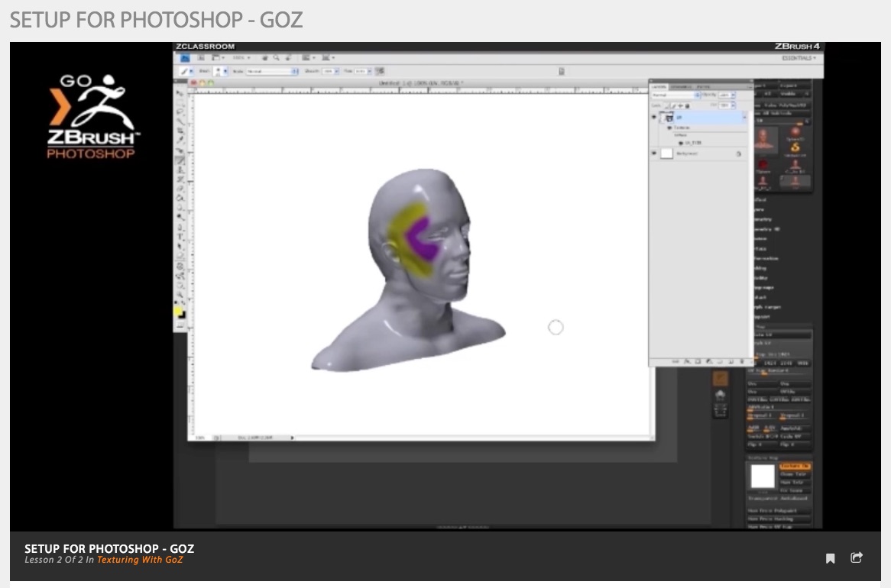Click the selected 3D layer thumbnail
Image resolution: width=891 pixels, height=588 pixels.
pyautogui.click(x=666, y=117)
